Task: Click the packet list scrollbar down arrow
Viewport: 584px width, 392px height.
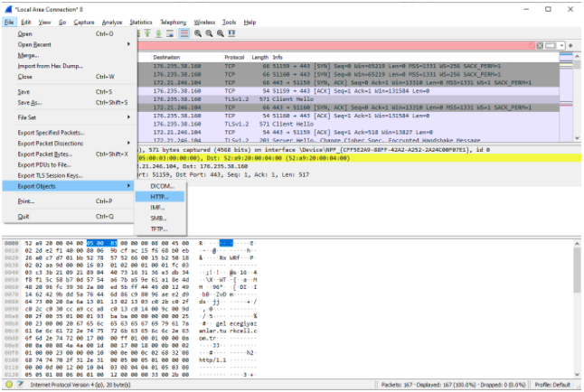Action: point(578,138)
